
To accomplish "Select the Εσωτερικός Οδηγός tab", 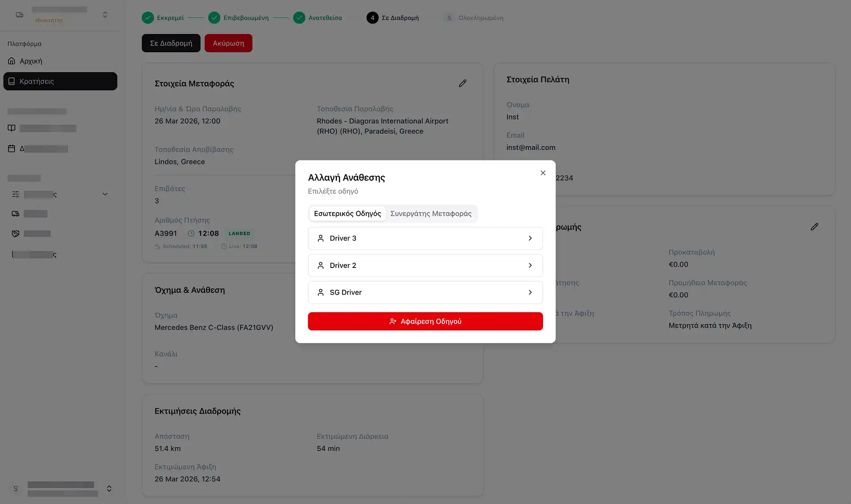I will tap(347, 213).
